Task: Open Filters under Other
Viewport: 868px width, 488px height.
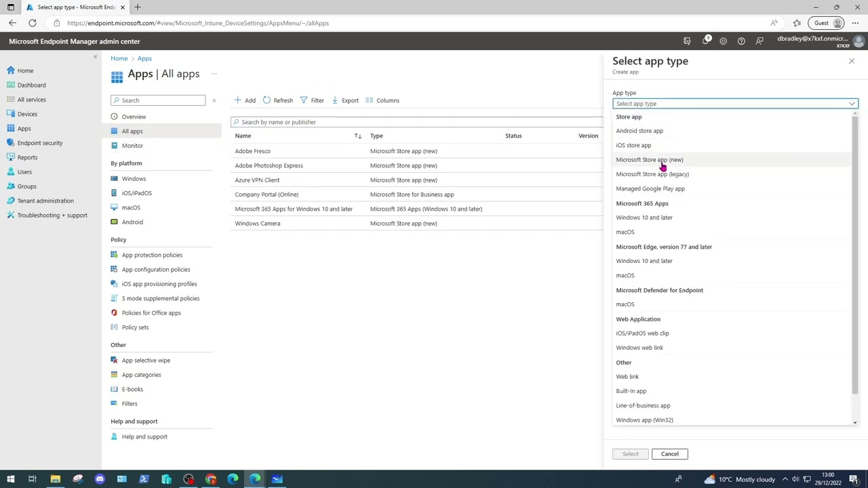Action: click(x=130, y=404)
